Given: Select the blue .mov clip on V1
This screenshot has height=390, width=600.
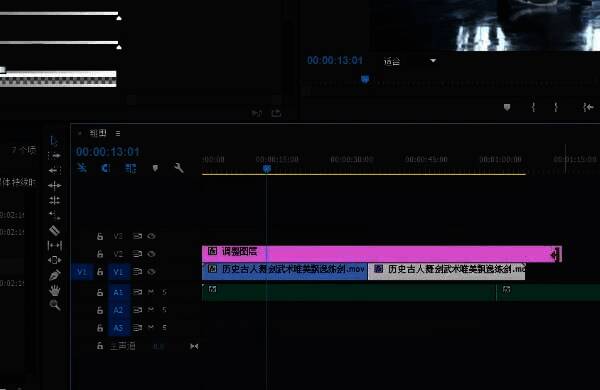Looking at the screenshot, I should pos(285,271).
